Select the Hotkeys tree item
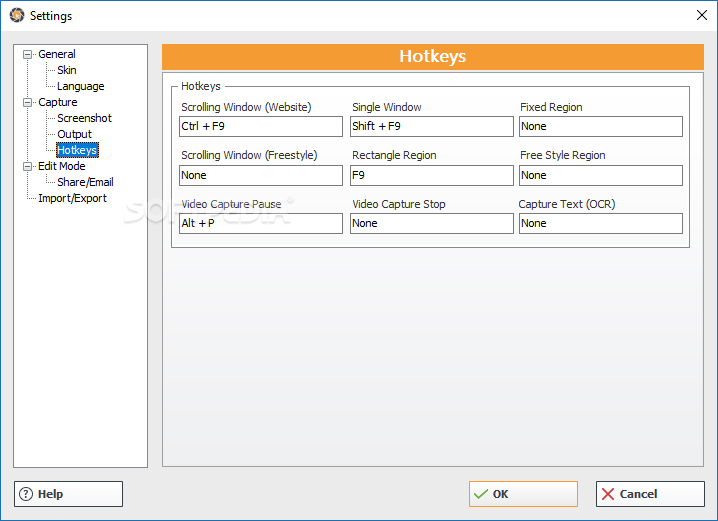Viewport: 718px width, 521px height. (x=77, y=150)
